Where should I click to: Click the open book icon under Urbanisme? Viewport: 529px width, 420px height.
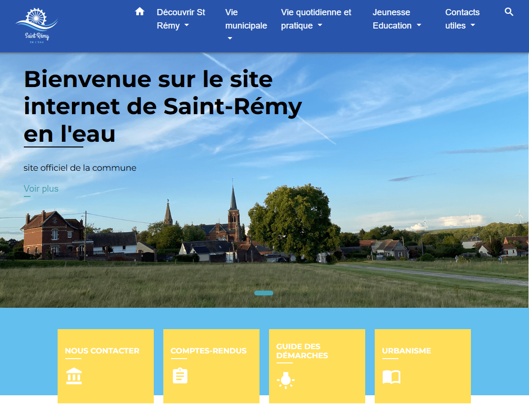click(x=391, y=377)
